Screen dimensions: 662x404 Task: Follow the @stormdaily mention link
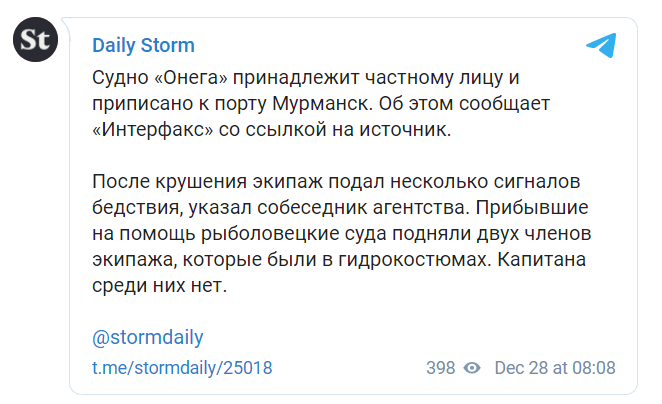pos(147,337)
